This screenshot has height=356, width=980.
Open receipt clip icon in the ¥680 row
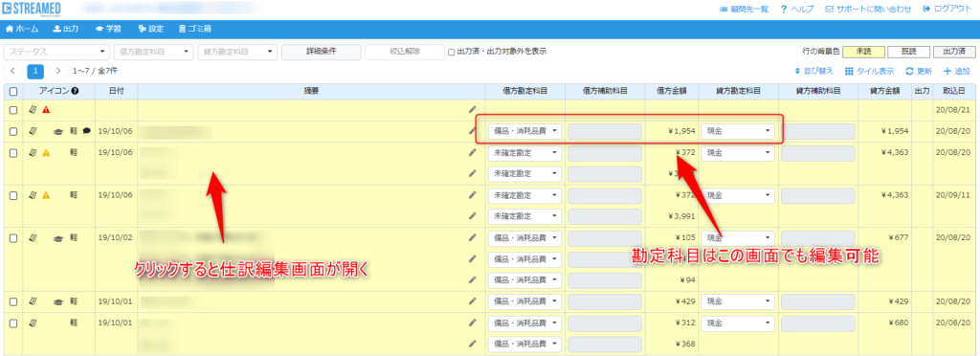33,323
